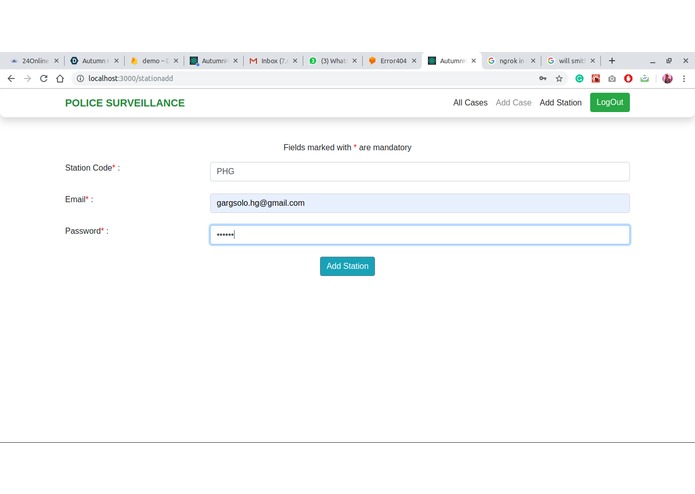Focus the Email input field
This screenshot has height=494, width=695.
point(419,203)
